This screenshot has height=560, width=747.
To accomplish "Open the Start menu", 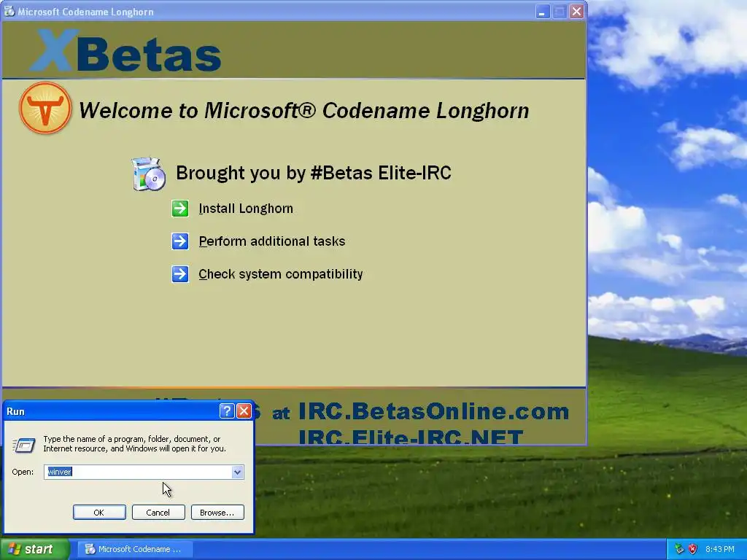I will coord(35,549).
